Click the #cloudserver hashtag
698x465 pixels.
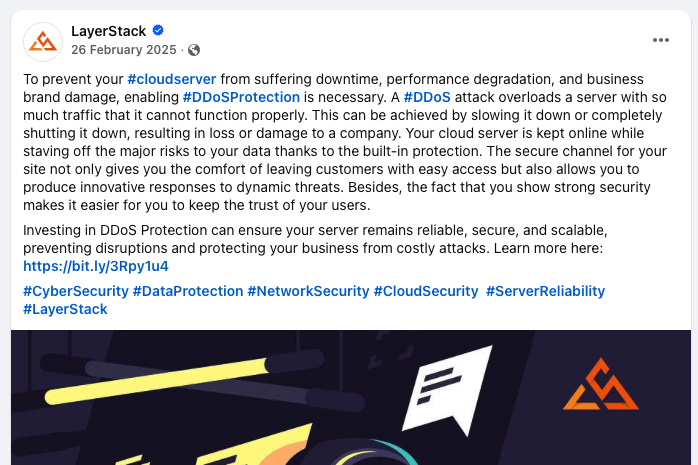click(172, 79)
